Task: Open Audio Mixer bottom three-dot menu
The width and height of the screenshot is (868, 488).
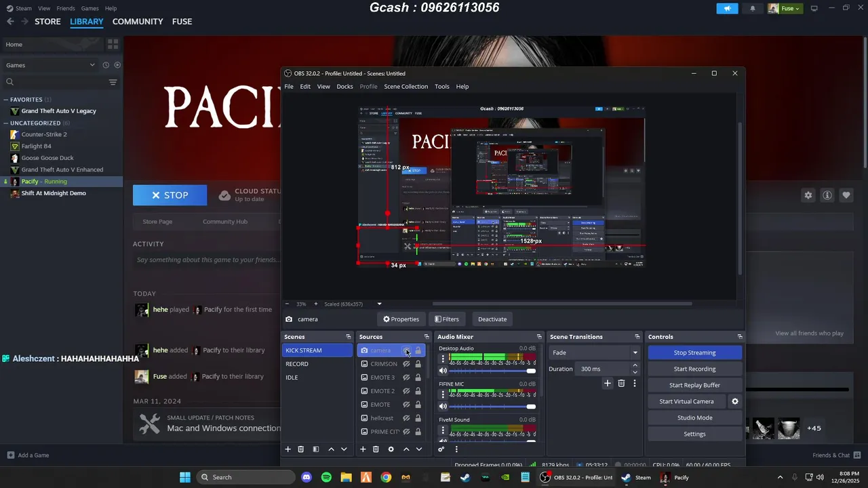Action: click(456, 449)
